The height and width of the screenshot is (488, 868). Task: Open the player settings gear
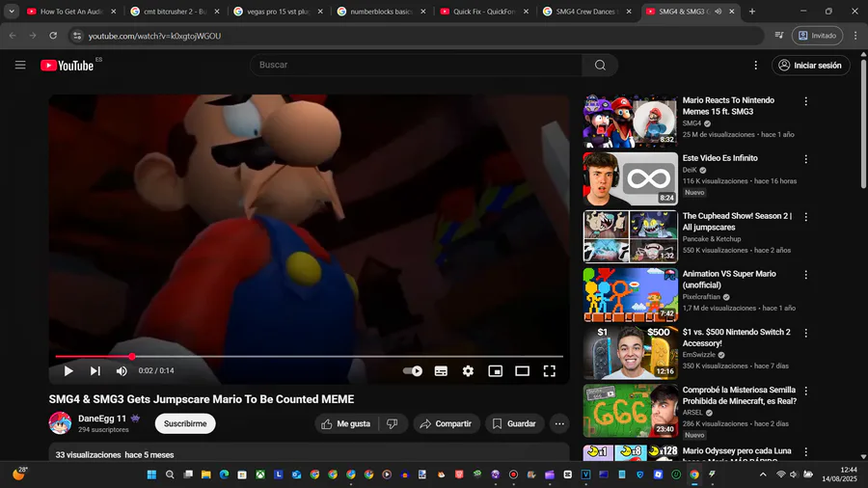tap(468, 370)
